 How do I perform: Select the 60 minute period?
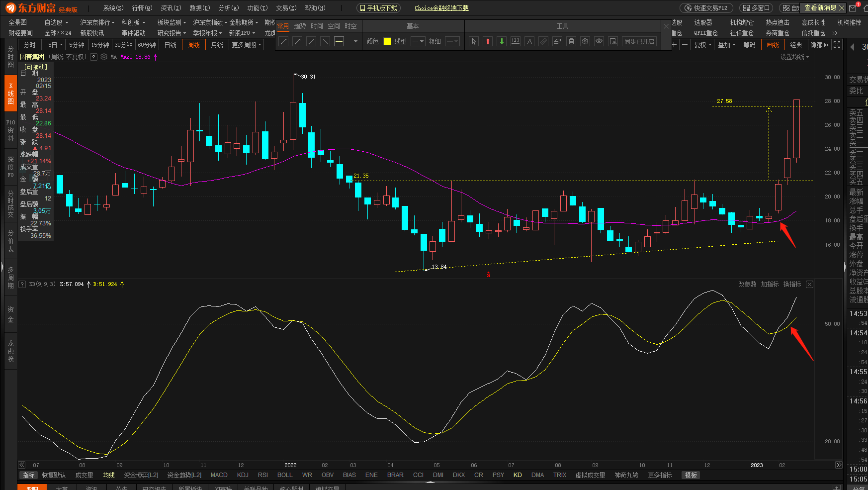[147, 45]
